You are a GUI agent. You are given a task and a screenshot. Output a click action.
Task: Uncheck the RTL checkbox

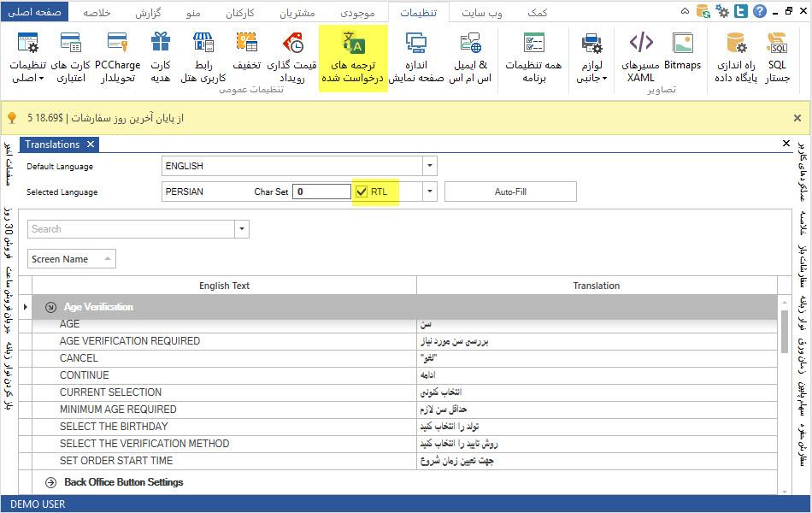[x=362, y=192]
